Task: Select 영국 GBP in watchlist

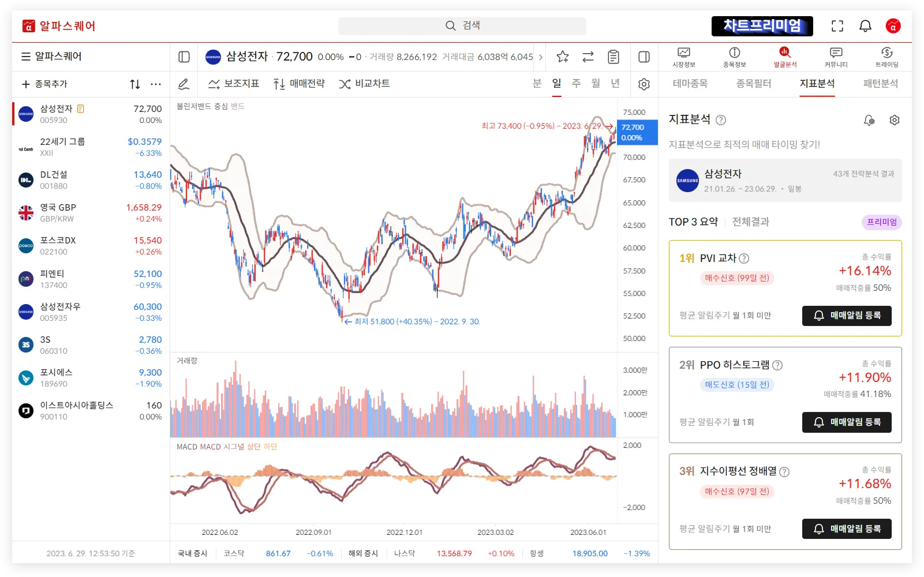Action: point(91,213)
